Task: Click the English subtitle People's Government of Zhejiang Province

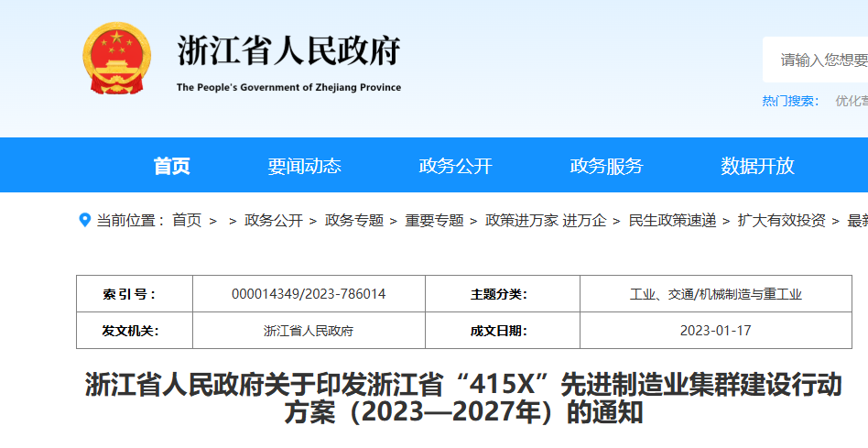Action: click(x=289, y=88)
